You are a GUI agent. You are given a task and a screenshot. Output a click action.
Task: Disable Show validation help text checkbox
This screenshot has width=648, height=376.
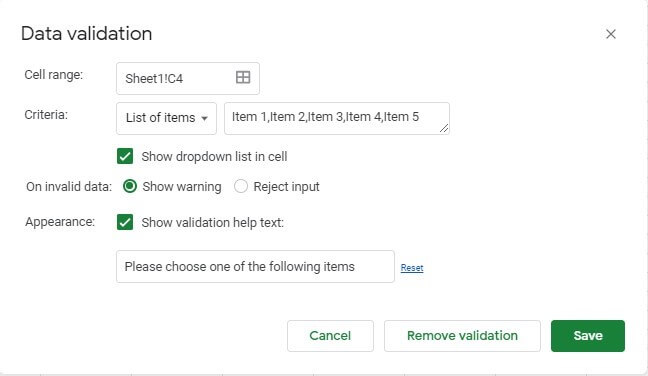(x=125, y=222)
